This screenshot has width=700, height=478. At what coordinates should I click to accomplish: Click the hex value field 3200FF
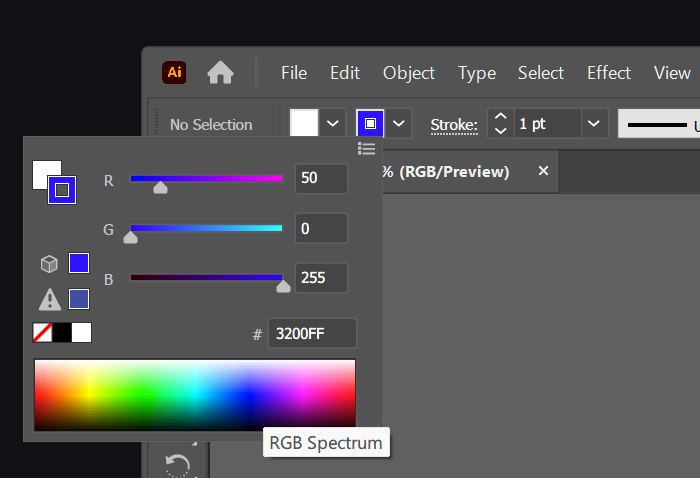coord(312,333)
